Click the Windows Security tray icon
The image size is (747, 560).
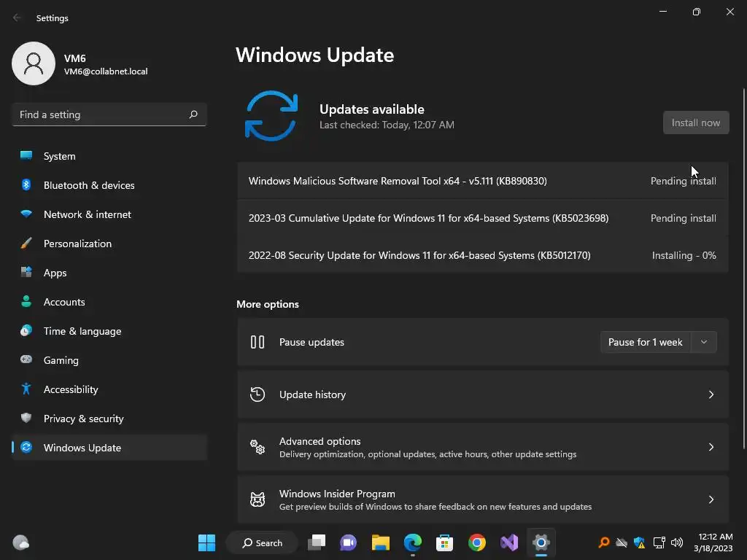(x=639, y=542)
